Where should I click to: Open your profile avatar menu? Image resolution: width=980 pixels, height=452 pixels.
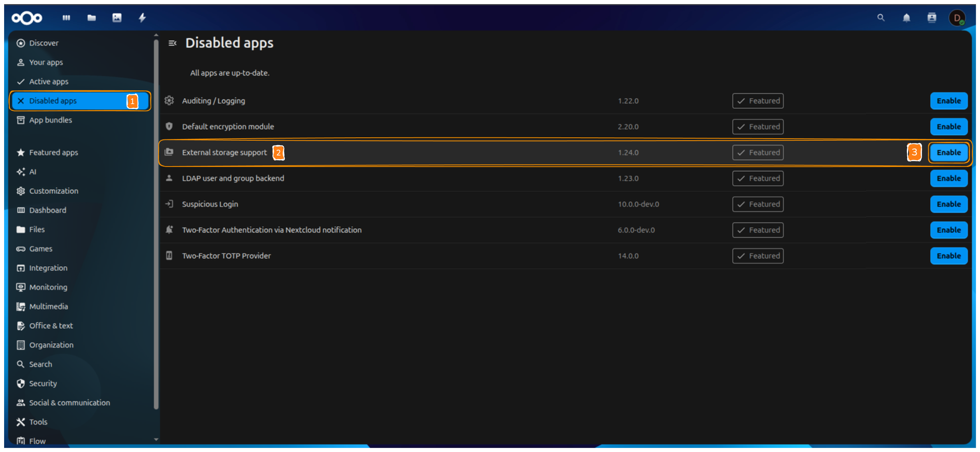[x=958, y=18]
